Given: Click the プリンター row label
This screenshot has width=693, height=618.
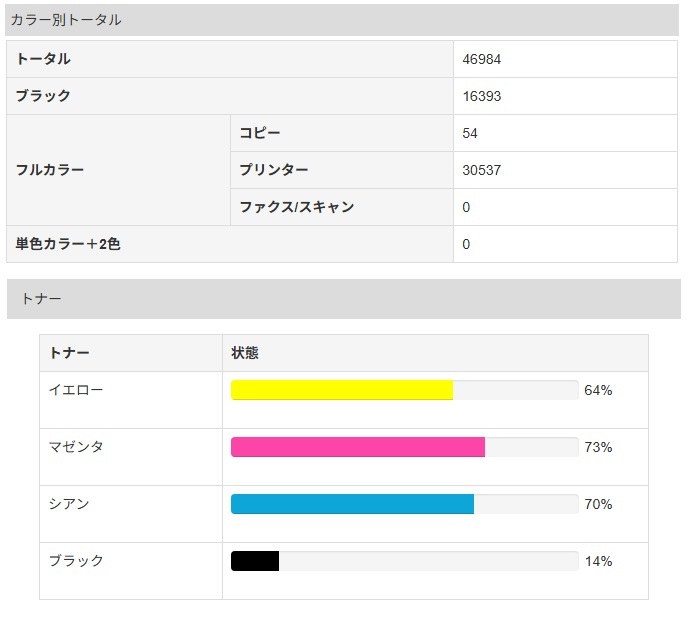Looking at the screenshot, I should click(x=274, y=170).
